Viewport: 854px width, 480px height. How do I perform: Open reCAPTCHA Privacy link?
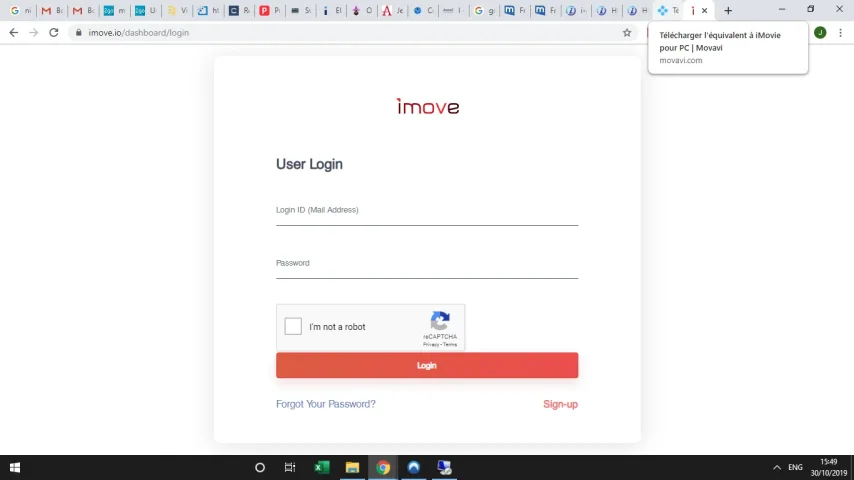pos(431,345)
